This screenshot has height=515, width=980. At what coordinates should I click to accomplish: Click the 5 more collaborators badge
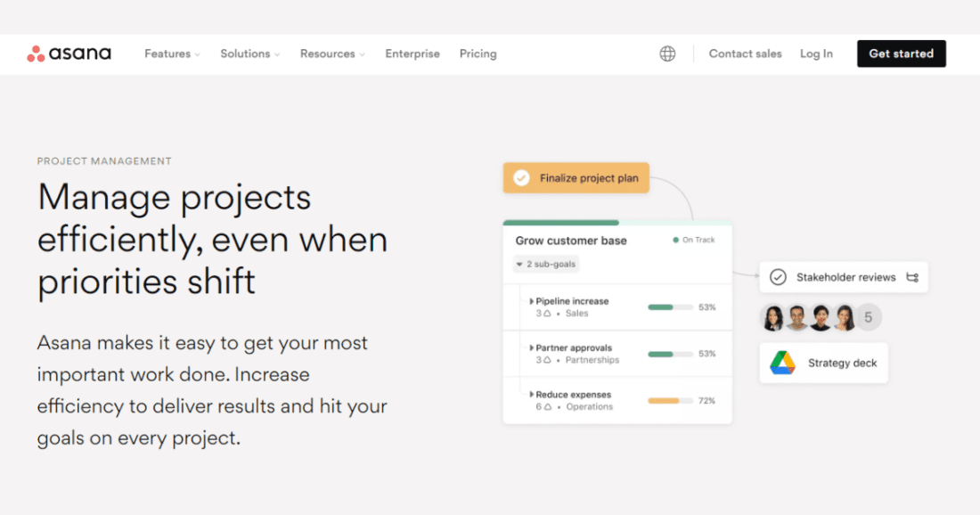tap(869, 317)
